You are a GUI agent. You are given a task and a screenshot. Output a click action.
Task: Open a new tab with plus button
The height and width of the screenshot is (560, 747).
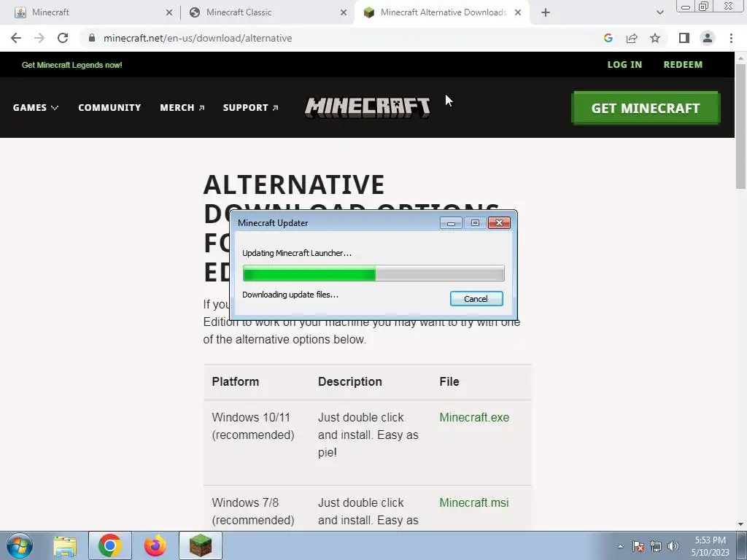click(546, 12)
